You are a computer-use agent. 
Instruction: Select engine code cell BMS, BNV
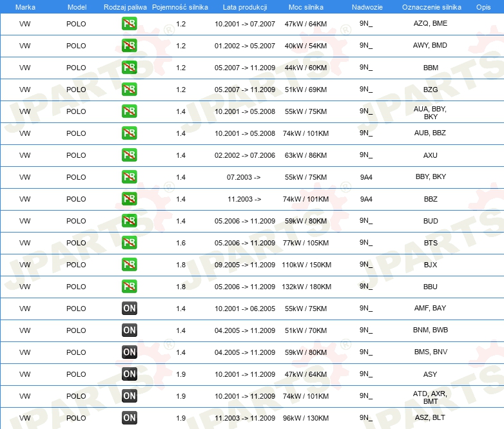pyautogui.click(x=431, y=352)
